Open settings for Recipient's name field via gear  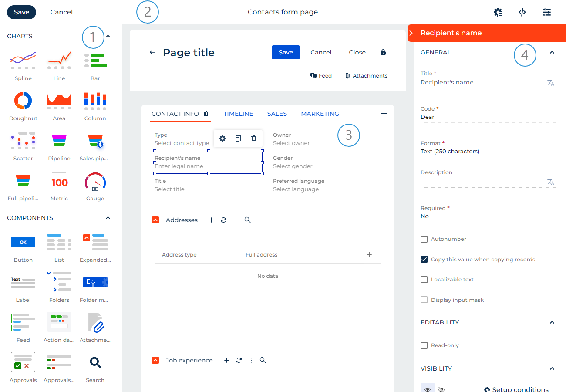222,138
